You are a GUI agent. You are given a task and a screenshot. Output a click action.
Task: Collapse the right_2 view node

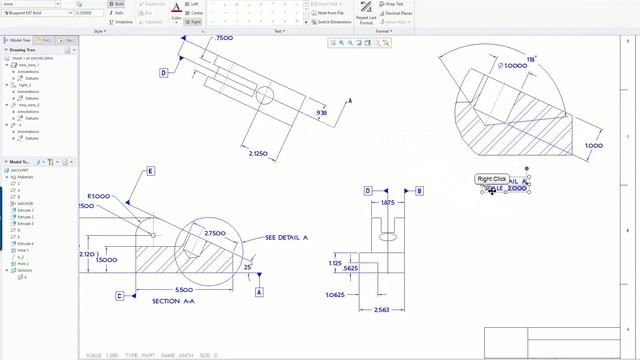[x=7, y=85]
